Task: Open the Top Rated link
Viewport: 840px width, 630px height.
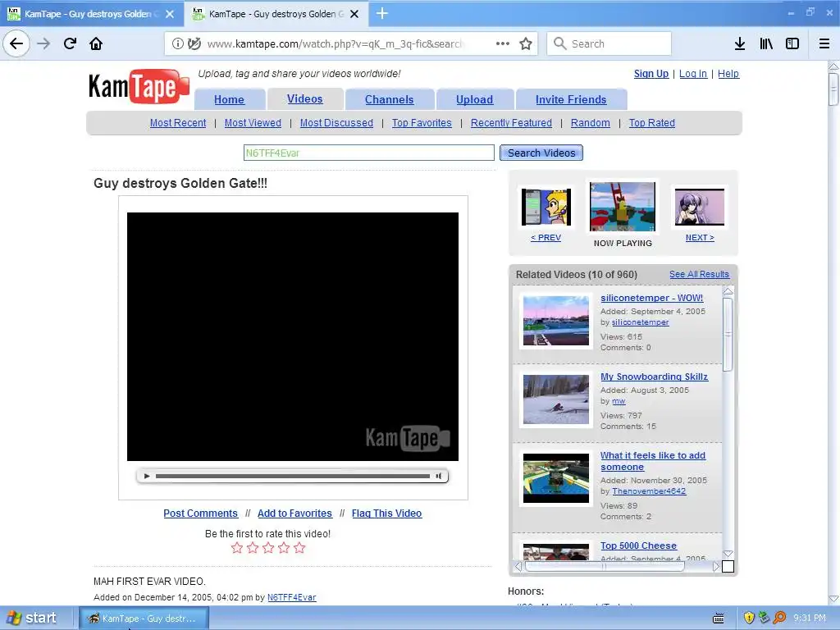Action: (x=652, y=123)
